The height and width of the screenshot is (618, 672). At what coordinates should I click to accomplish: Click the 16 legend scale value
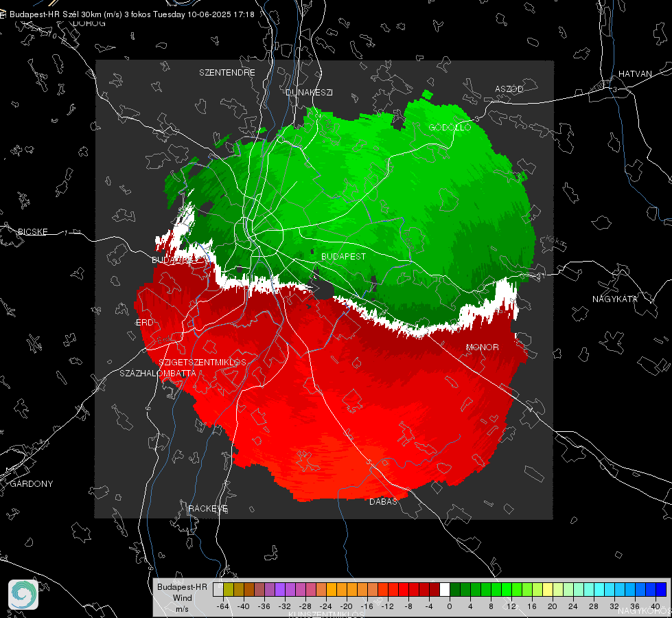[532, 606]
